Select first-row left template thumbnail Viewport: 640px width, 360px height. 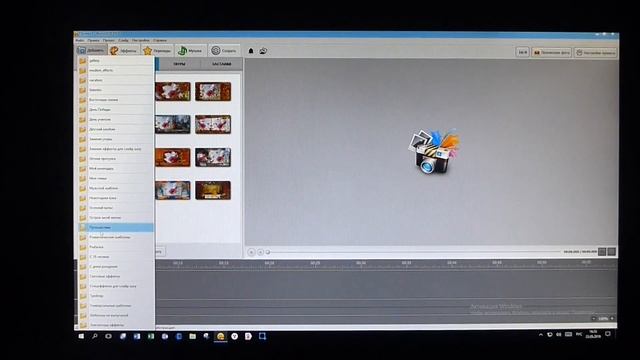coord(173,91)
